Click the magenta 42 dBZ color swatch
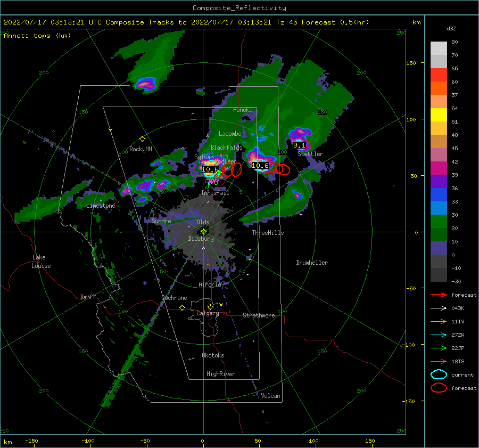 (x=439, y=168)
